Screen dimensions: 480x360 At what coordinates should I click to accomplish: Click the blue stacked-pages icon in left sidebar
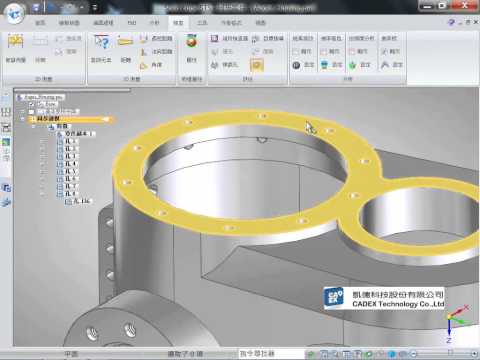6,188
